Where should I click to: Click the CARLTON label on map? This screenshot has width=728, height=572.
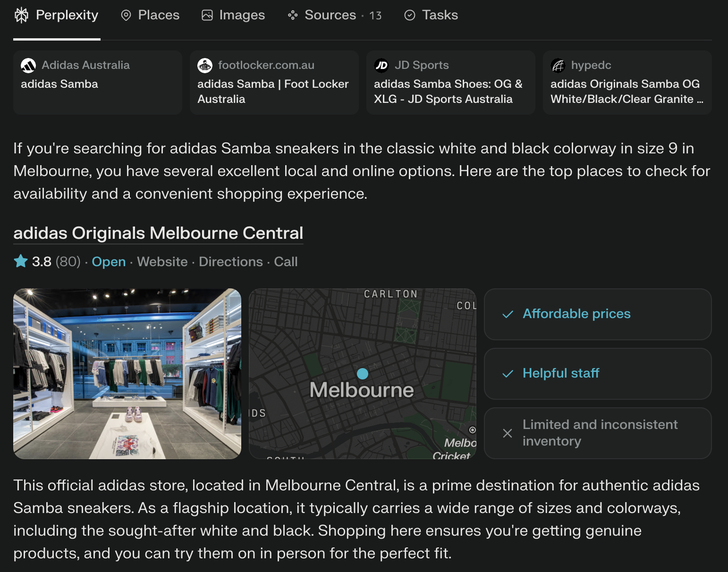click(x=391, y=294)
